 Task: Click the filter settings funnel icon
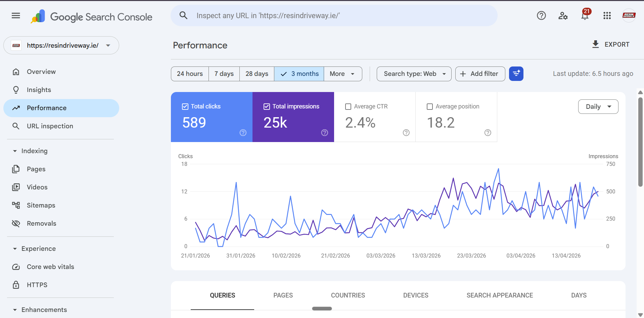coord(516,74)
